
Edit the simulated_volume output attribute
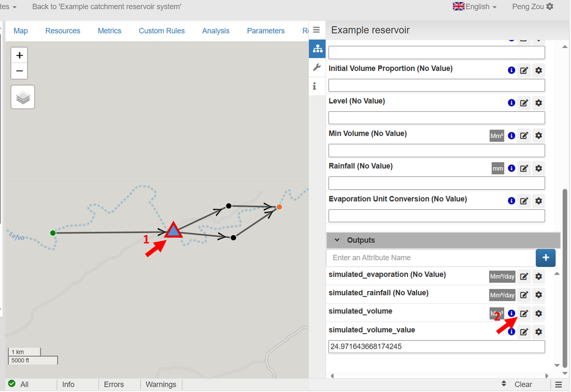[524, 313]
